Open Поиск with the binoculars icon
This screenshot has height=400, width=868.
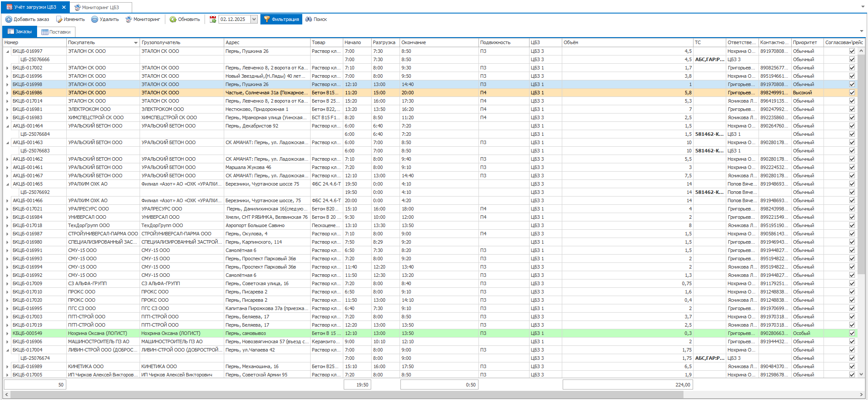click(308, 19)
